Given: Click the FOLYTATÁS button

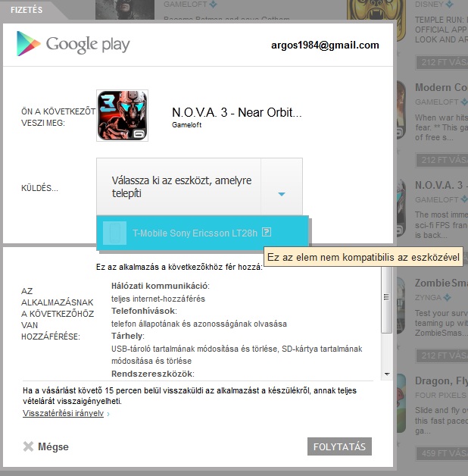Looking at the screenshot, I should point(339,446).
